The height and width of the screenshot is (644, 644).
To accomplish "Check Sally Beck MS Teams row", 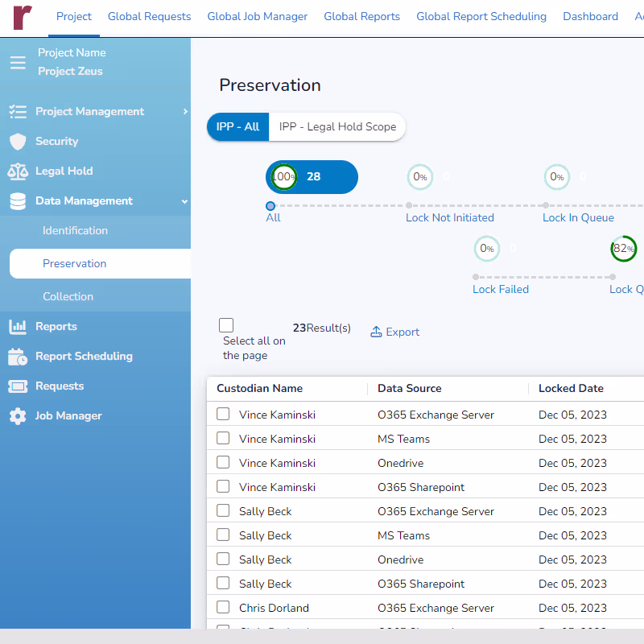I will (x=223, y=535).
